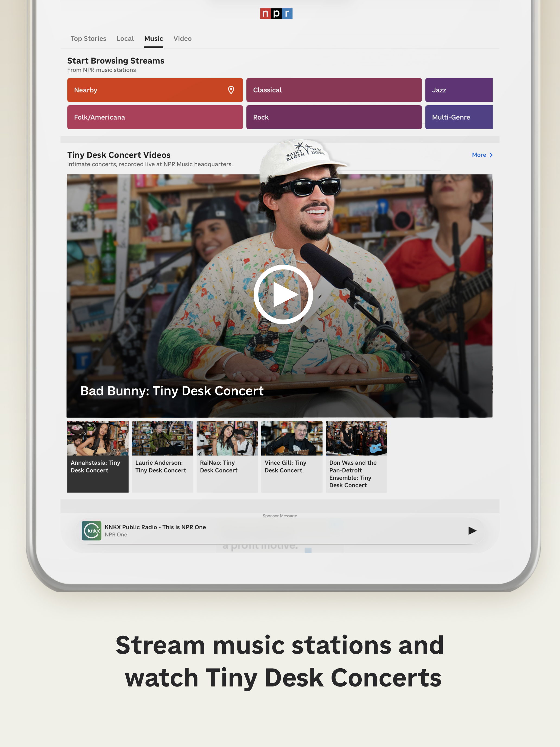Image resolution: width=560 pixels, height=747 pixels.
Task: Select the Don Was Pan-Detroit Ensemble thumbnail
Action: click(x=357, y=457)
